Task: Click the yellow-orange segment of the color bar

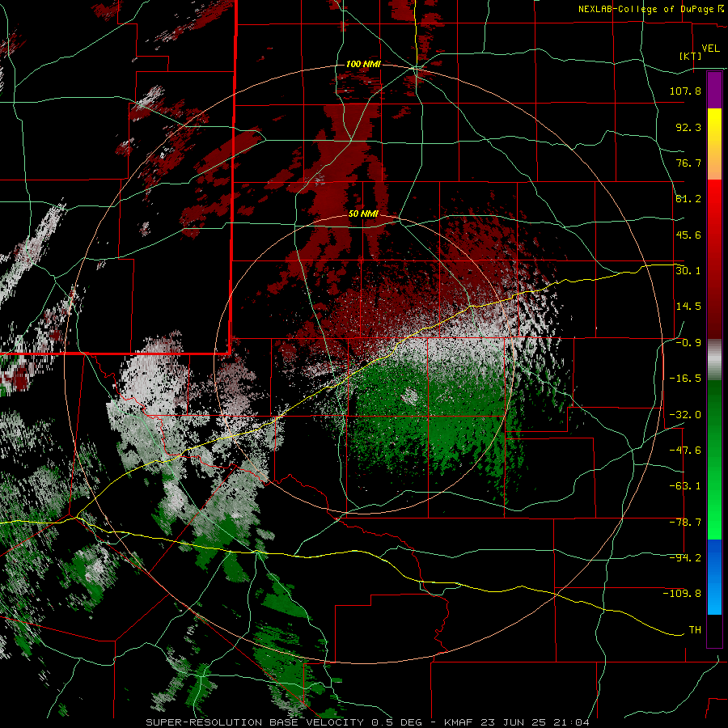Action: coord(714,144)
